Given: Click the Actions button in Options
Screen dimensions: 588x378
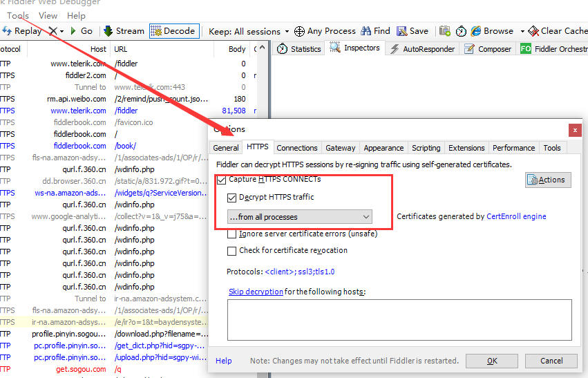Looking at the screenshot, I should [x=548, y=180].
